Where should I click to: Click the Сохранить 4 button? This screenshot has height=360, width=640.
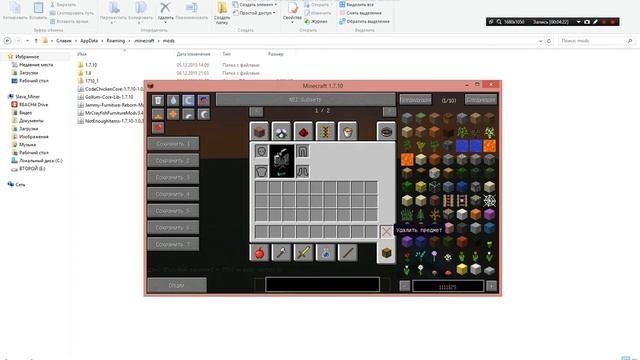(x=173, y=194)
